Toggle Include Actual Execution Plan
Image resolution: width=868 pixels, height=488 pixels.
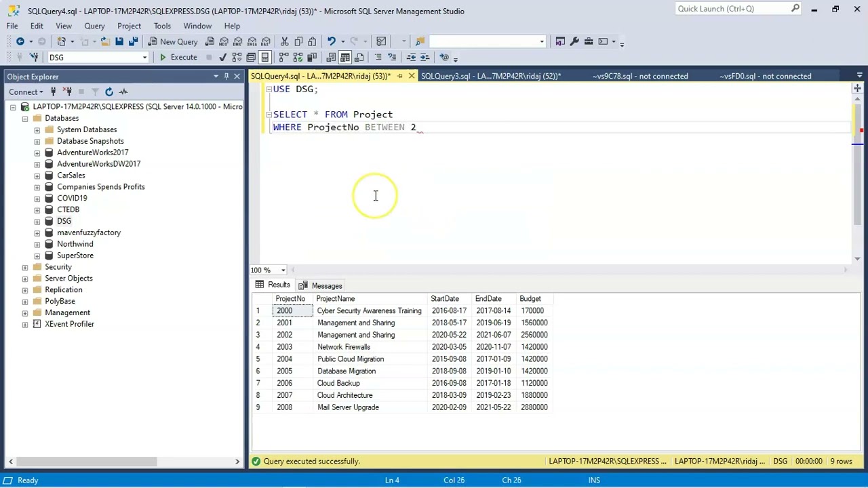[x=283, y=58]
